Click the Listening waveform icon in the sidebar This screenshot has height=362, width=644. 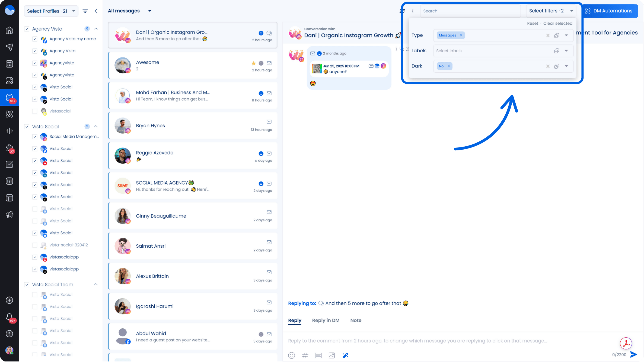point(9,131)
